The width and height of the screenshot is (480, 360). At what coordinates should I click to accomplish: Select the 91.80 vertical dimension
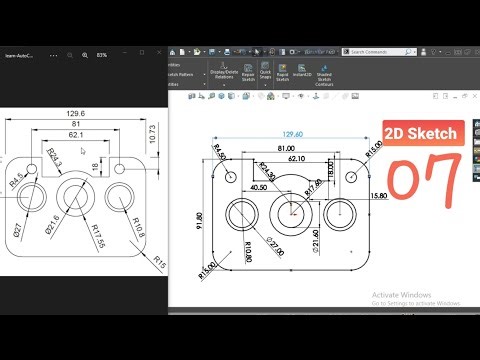click(199, 220)
